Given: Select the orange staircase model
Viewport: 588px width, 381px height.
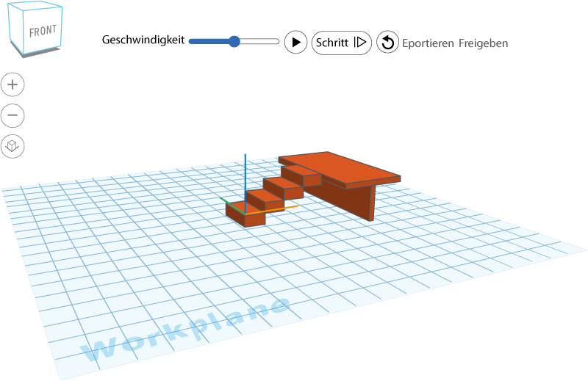Looking at the screenshot, I should pyautogui.click(x=313, y=189).
